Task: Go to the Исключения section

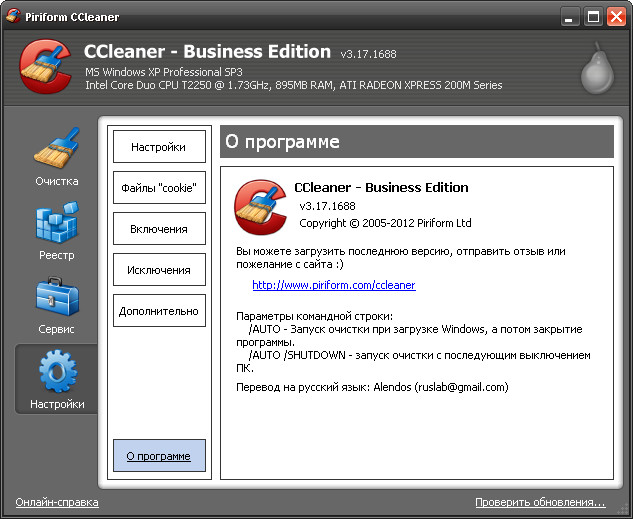Action: 159,270
